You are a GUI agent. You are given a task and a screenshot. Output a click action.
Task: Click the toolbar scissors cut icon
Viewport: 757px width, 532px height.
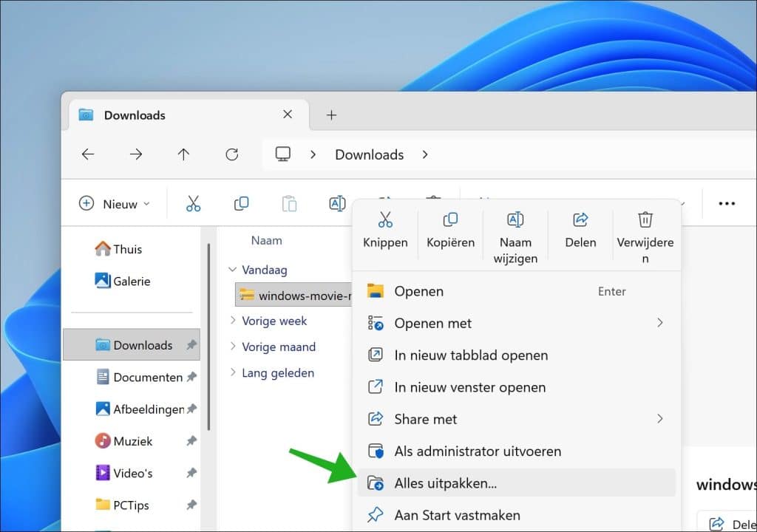click(193, 204)
